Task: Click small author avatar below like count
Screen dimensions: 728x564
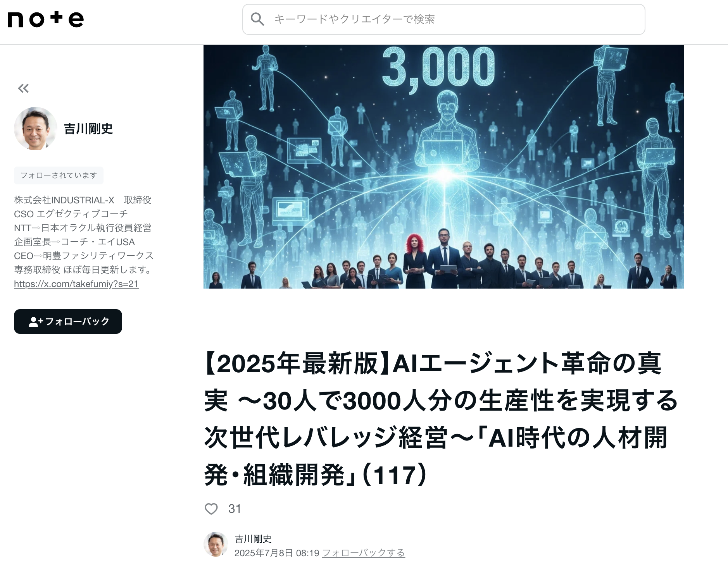Action: point(216,544)
